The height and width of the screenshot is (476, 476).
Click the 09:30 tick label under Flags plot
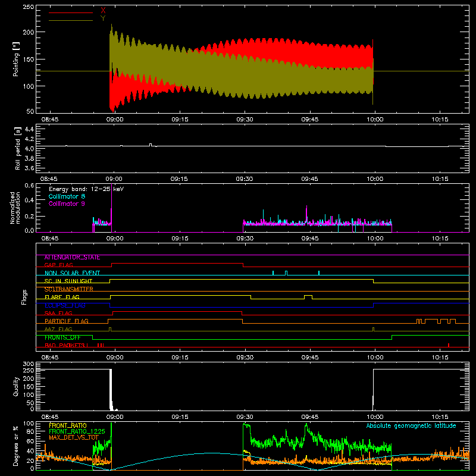(245, 358)
